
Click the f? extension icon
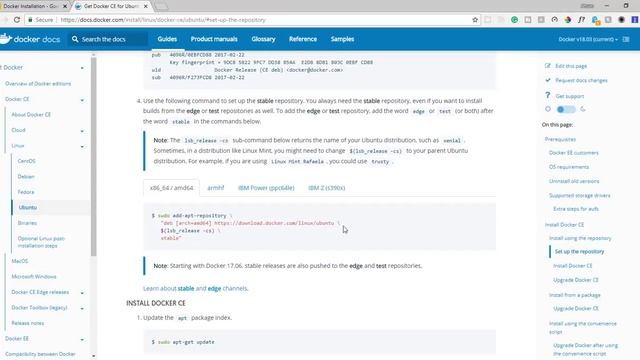pos(581,20)
